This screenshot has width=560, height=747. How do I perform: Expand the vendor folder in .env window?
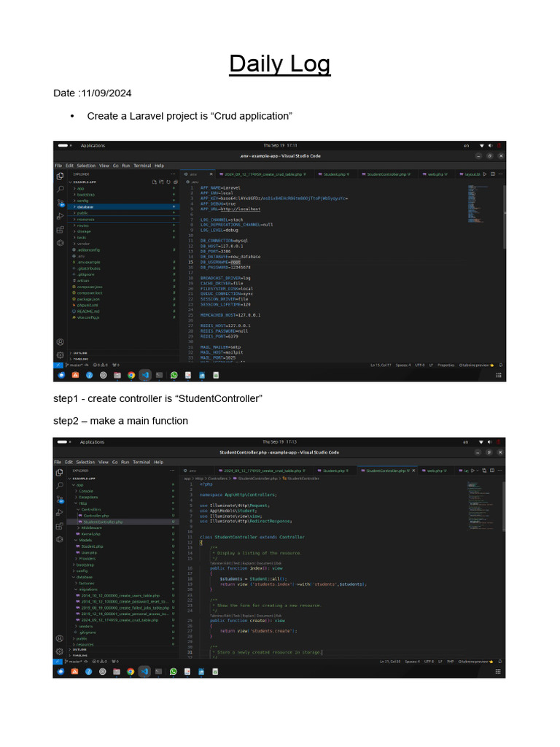point(124,244)
